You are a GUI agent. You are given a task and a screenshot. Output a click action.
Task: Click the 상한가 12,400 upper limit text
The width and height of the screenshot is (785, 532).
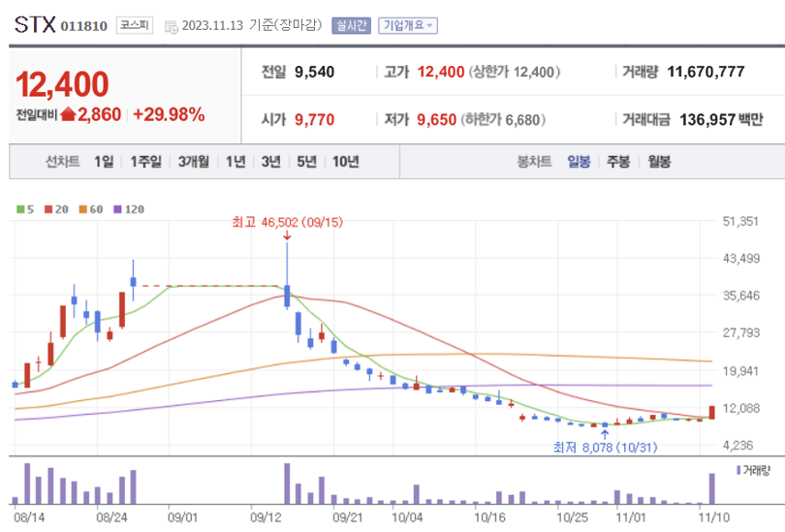(x=515, y=72)
